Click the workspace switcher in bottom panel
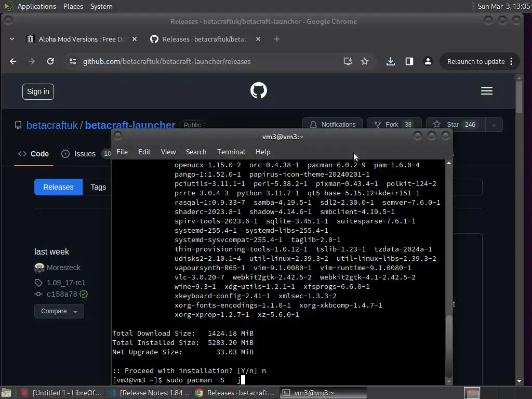The height and width of the screenshot is (399, 532). [x=472, y=393]
